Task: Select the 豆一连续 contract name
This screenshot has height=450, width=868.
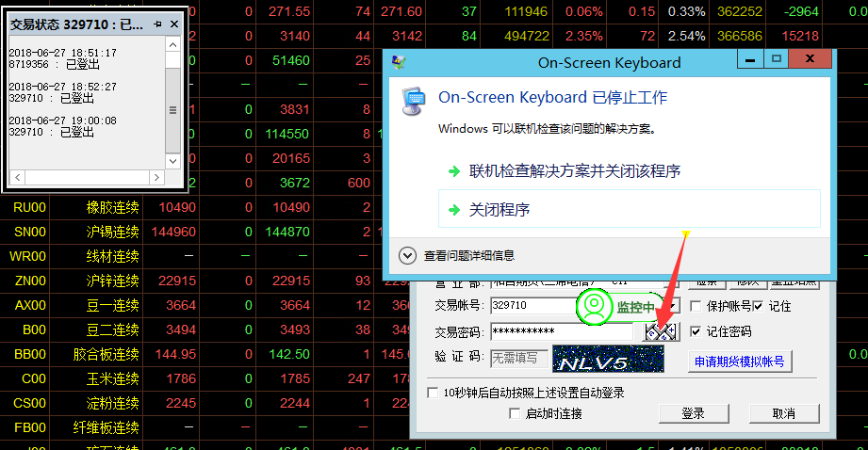Action: (x=112, y=305)
